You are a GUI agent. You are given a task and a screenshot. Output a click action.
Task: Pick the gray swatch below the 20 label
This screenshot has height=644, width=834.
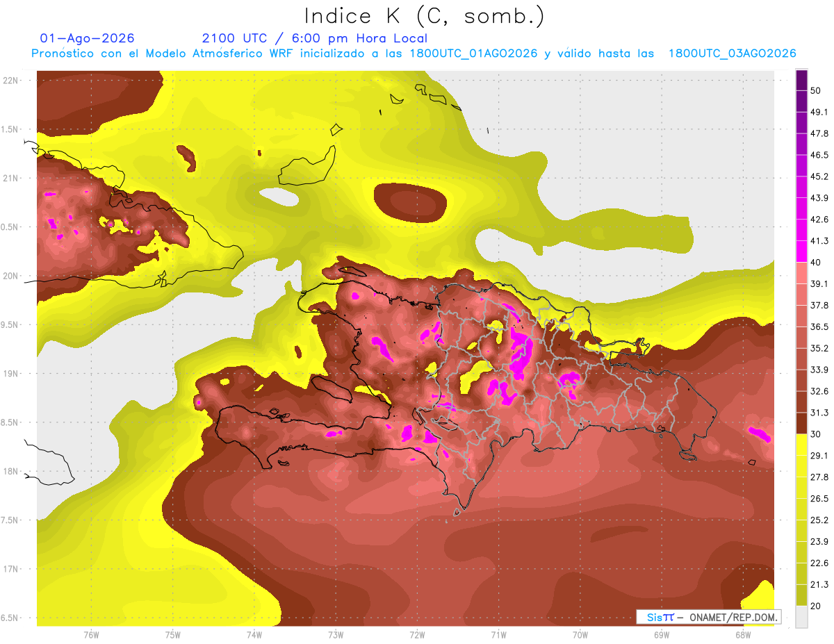pyautogui.click(x=802, y=616)
